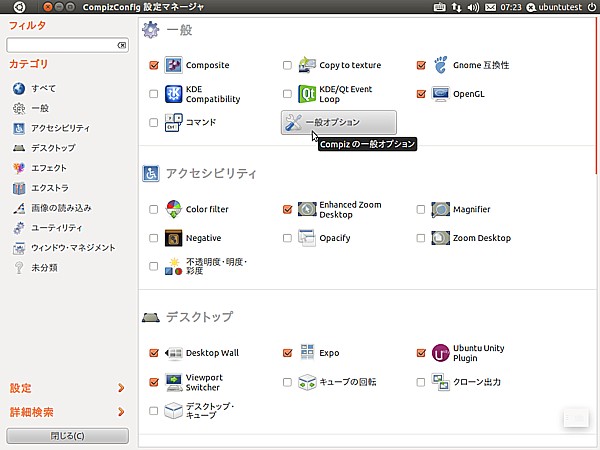Viewport: 600px width, 450px height.
Task: Open the クローン出力 plugin icon
Action: (x=440, y=382)
